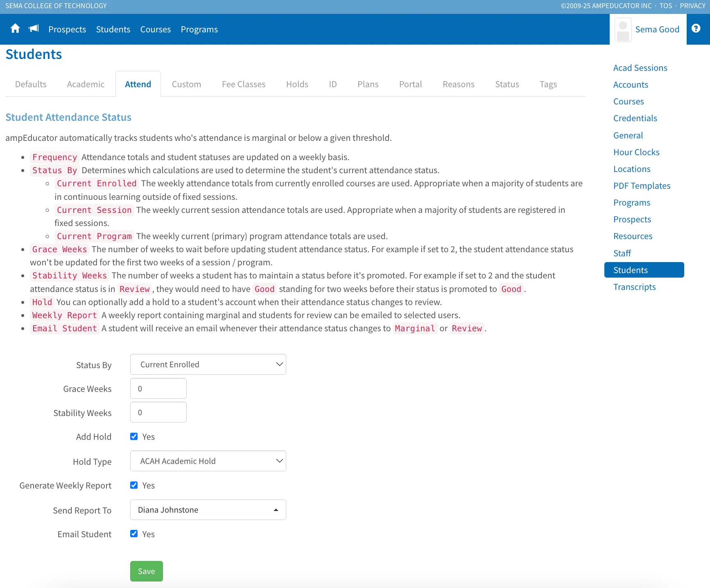
Task: Open Courses in the top navigation
Action: pos(156,29)
